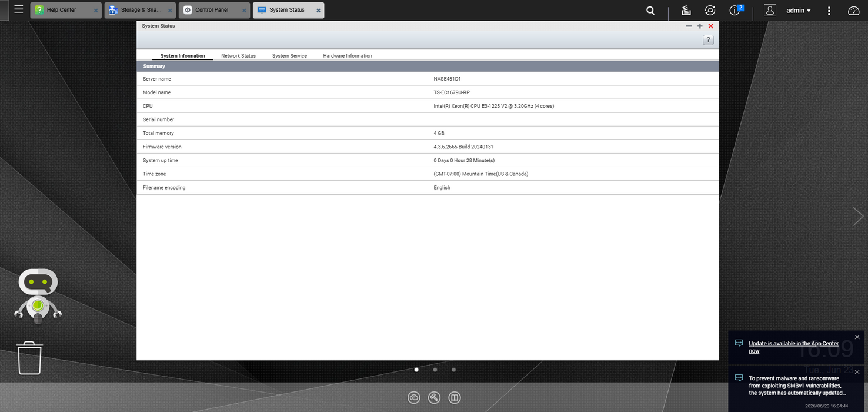
Task: Switch to Storage & Snapshots taskbar tab
Action: click(139, 10)
